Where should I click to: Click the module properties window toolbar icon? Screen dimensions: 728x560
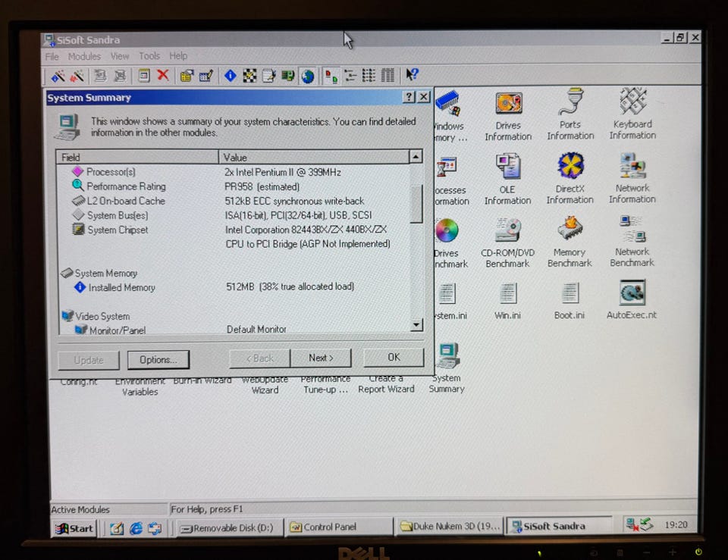click(144, 75)
